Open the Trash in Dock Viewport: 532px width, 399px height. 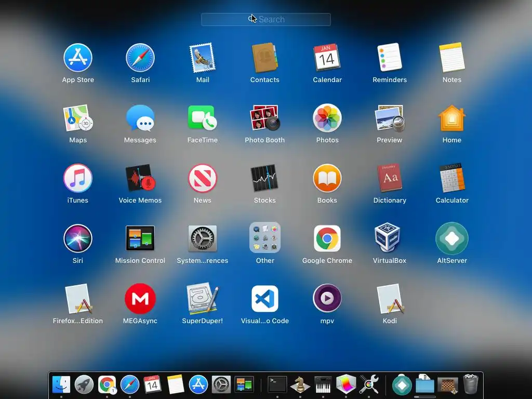(x=471, y=384)
